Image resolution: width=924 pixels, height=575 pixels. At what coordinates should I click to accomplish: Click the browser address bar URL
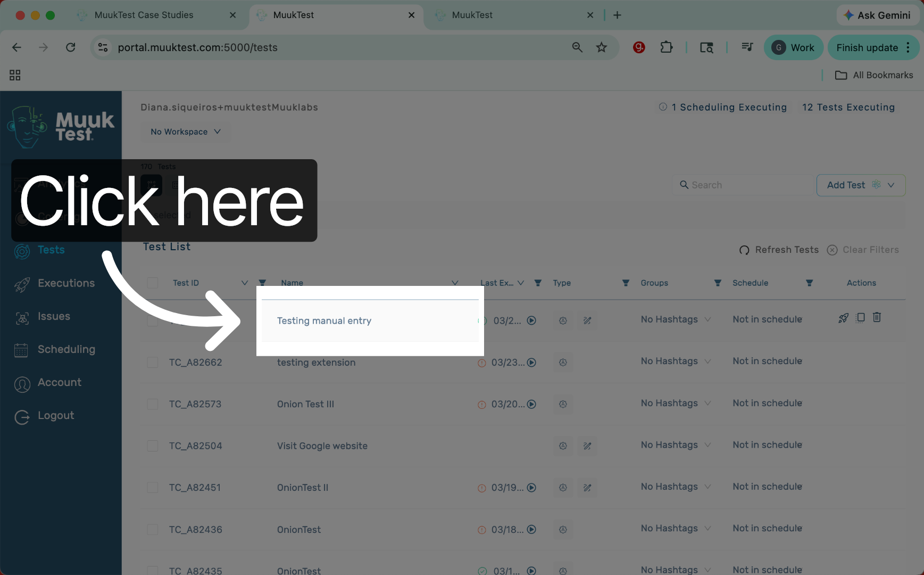coord(198,47)
